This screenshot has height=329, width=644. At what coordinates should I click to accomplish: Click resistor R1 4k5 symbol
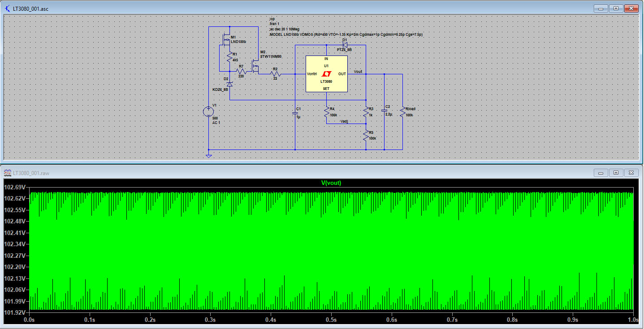pyautogui.click(x=229, y=57)
